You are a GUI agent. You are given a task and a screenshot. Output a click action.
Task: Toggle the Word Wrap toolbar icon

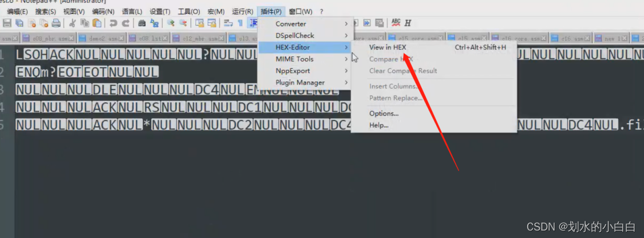[x=228, y=23]
